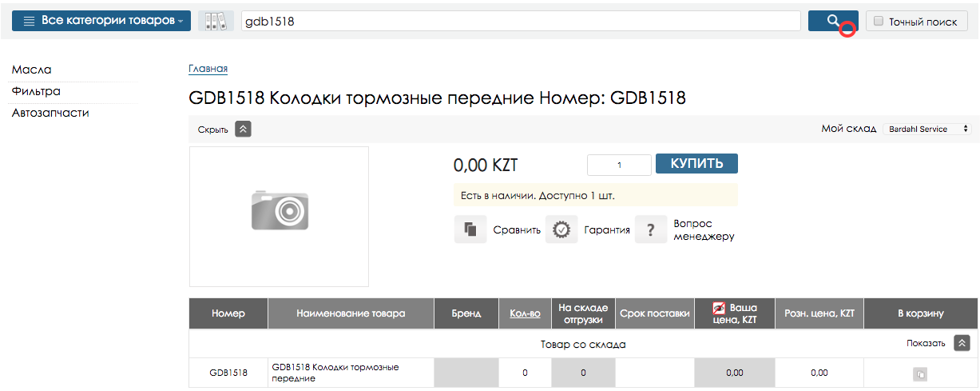Open the Масла category
Viewport: 980px width, 391px height.
(32, 70)
